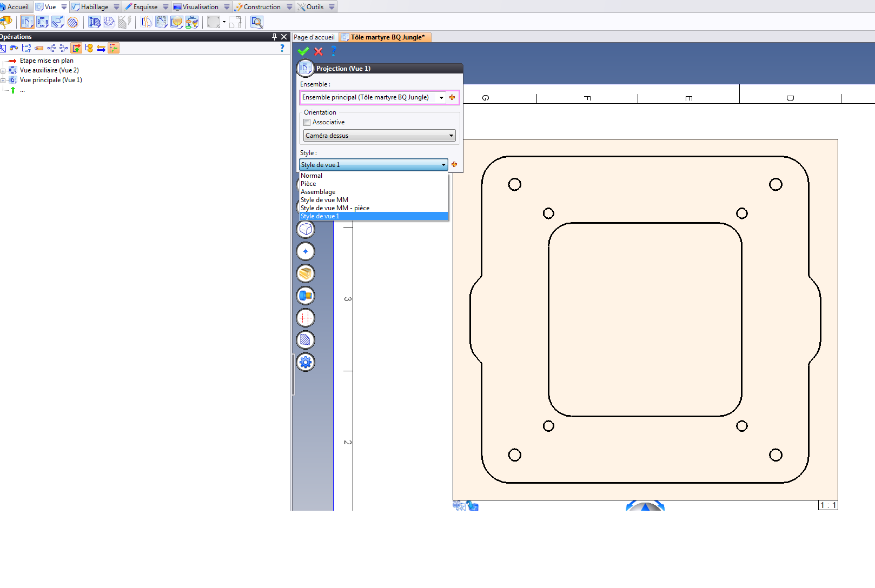Switch to the Visualisation ribbon tab
This screenshot has height=588, width=875.
[196, 7]
